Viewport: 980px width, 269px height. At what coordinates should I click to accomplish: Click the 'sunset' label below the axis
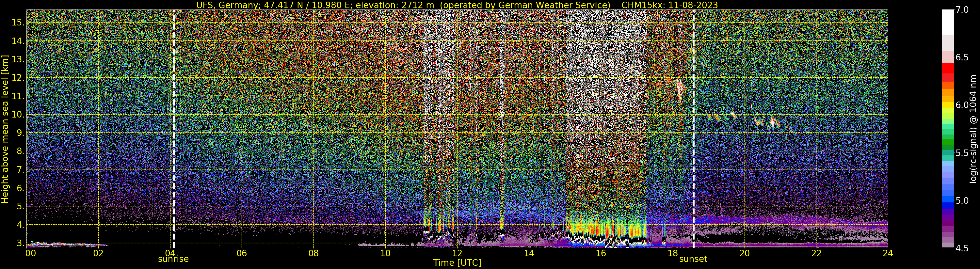(693, 259)
